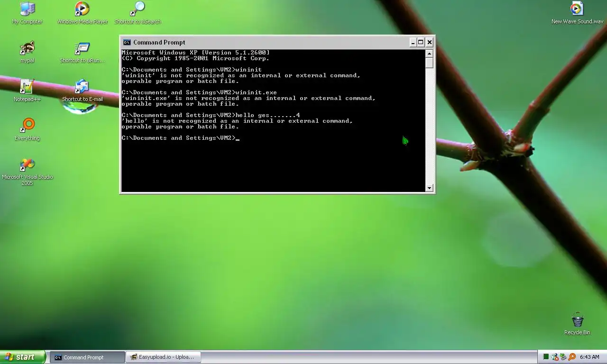Click the console vertical scrollbar thumb
Image resolution: width=607 pixels, height=364 pixels.
click(x=429, y=63)
